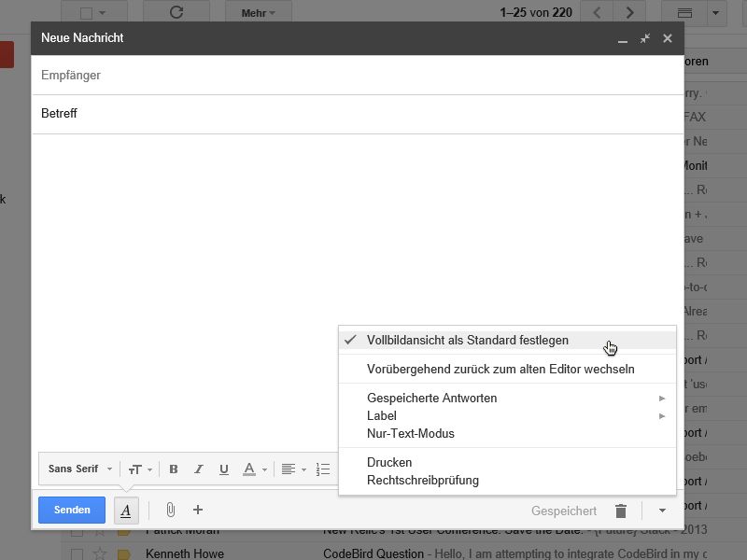
Task: Expand Label submenu
Action: pyautogui.click(x=507, y=415)
